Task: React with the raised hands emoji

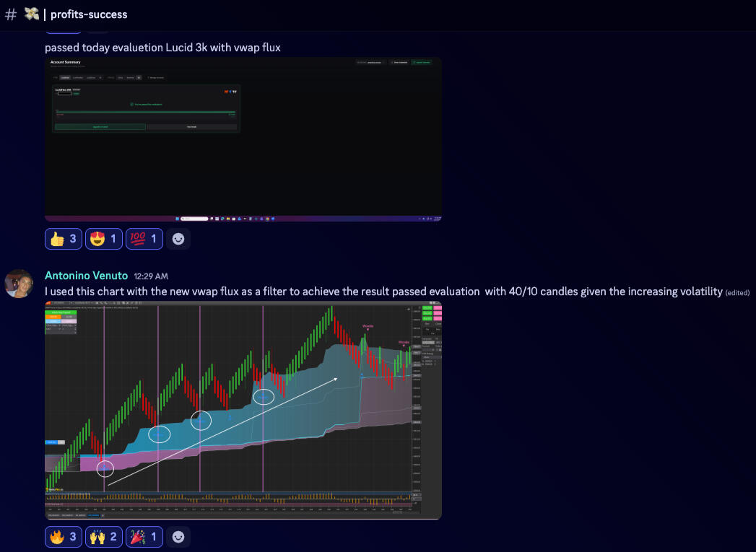Action: click(x=104, y=537)
